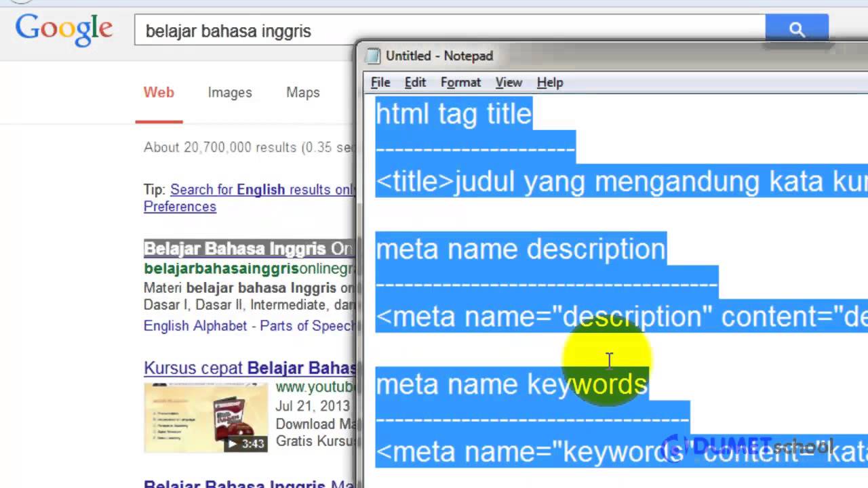Screen dimensions: 868x488
Task: Focus the search box containing belajar bahasa inggris
Action: pyautogui.click(x=450, y=30)
